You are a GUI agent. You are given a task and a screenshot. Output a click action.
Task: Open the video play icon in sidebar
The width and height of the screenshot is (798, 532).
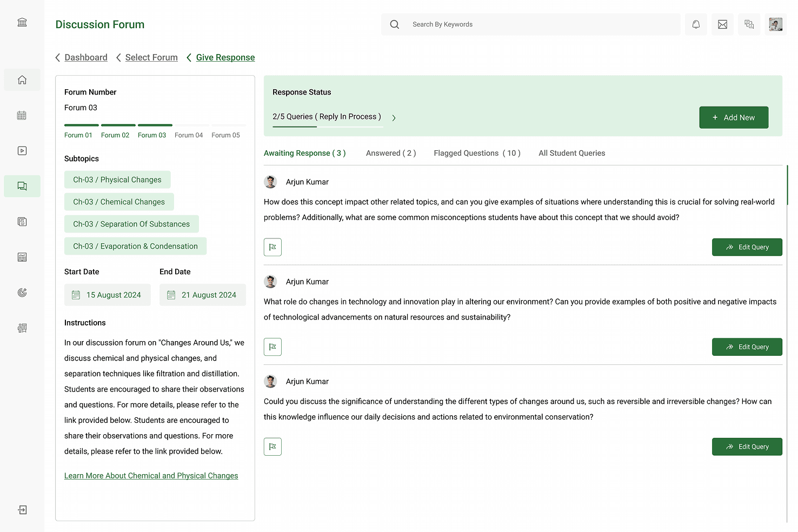click(x=22, y=151)
